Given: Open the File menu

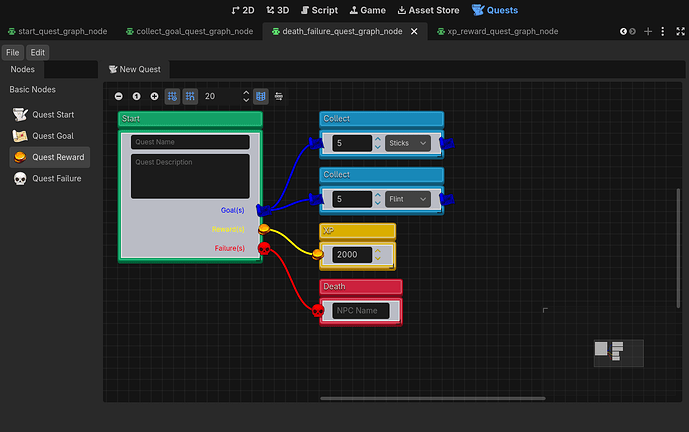Looking at the screenshot, I should tap(13, 52).
